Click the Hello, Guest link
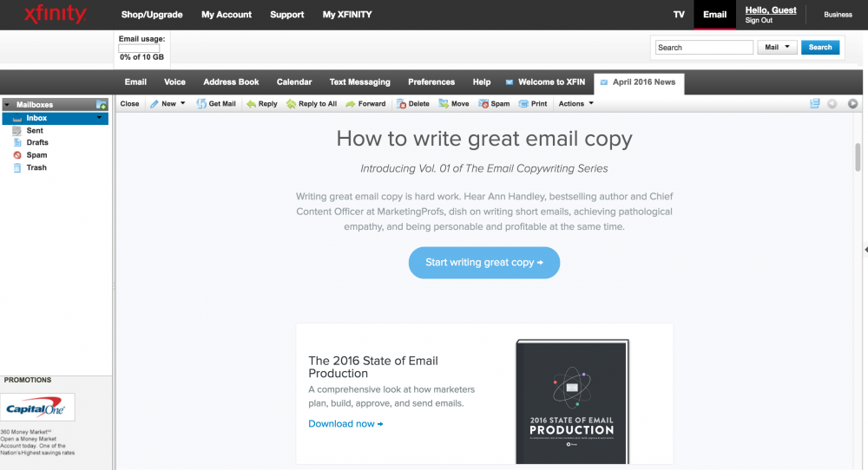The height and width of the screenshot is (470, 868). [x=771, y=10]
